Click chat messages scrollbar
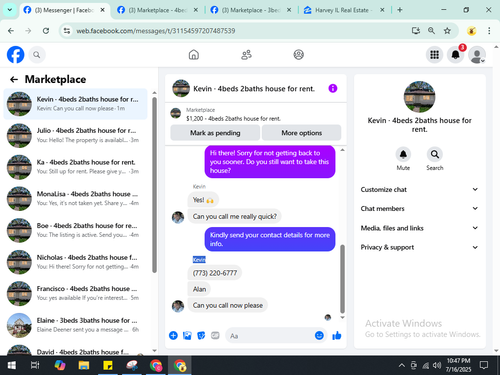 [x=342, y=279]
